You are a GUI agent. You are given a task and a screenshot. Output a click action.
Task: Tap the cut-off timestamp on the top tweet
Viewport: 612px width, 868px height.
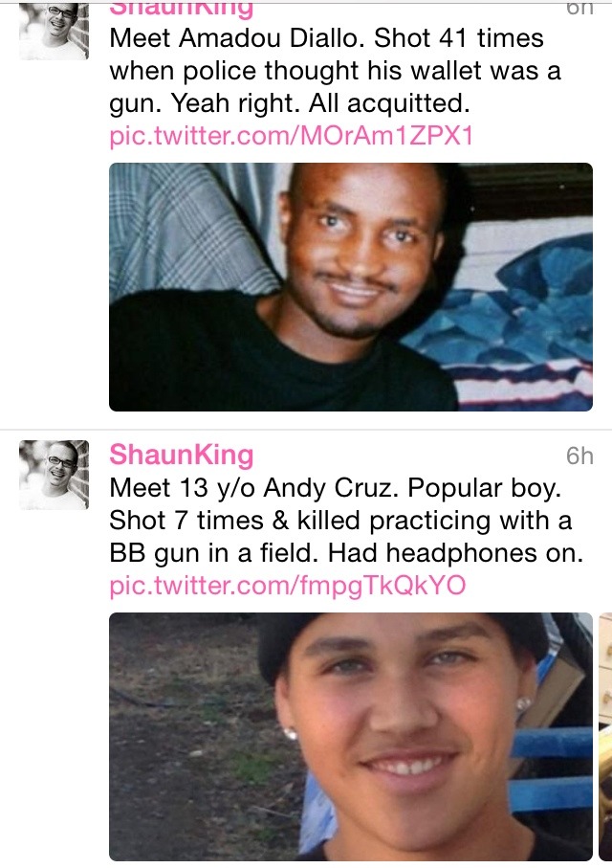[x=579, y=9]
